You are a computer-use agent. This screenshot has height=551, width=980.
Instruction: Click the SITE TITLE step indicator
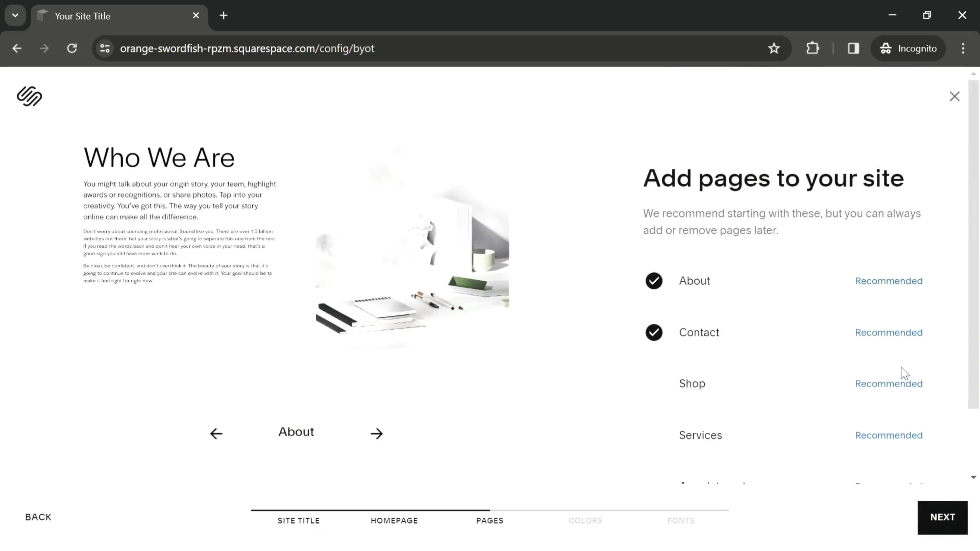click(299, 520)
